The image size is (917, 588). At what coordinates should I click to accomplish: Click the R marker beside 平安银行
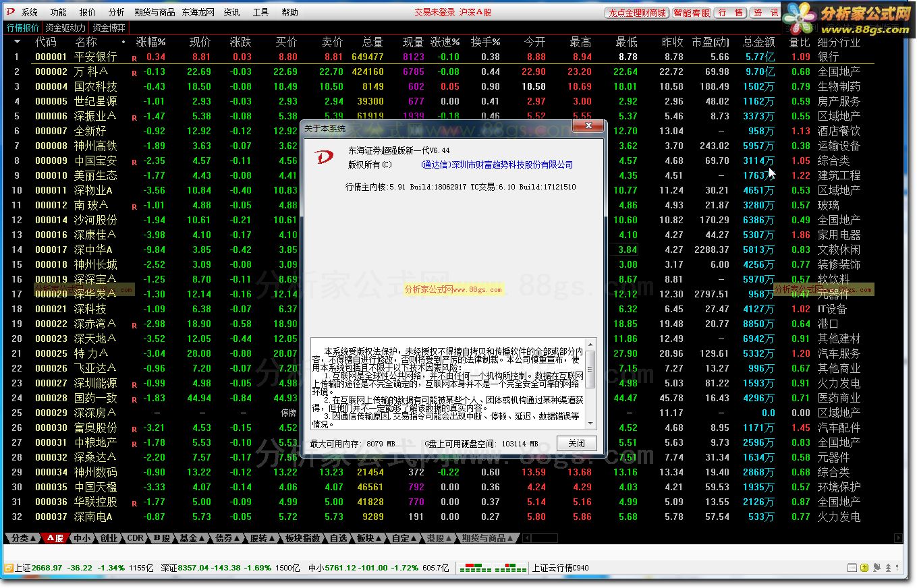tap(134, 58)
